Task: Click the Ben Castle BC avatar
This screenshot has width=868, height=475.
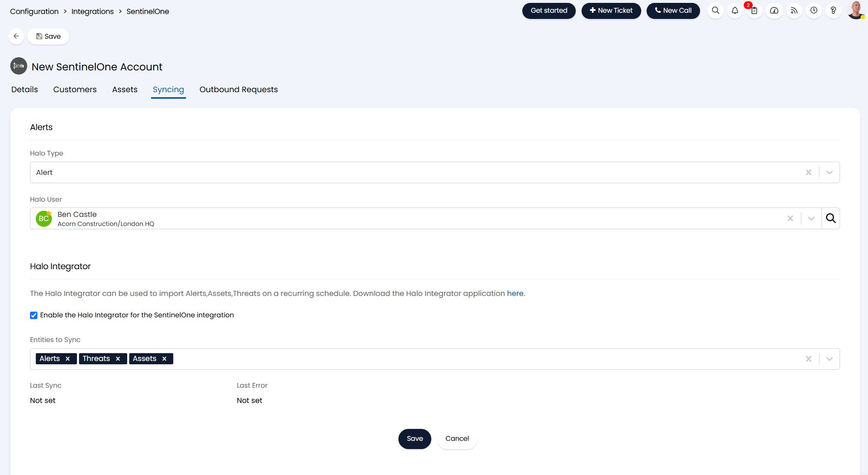Action: click(x=44, y=219)
